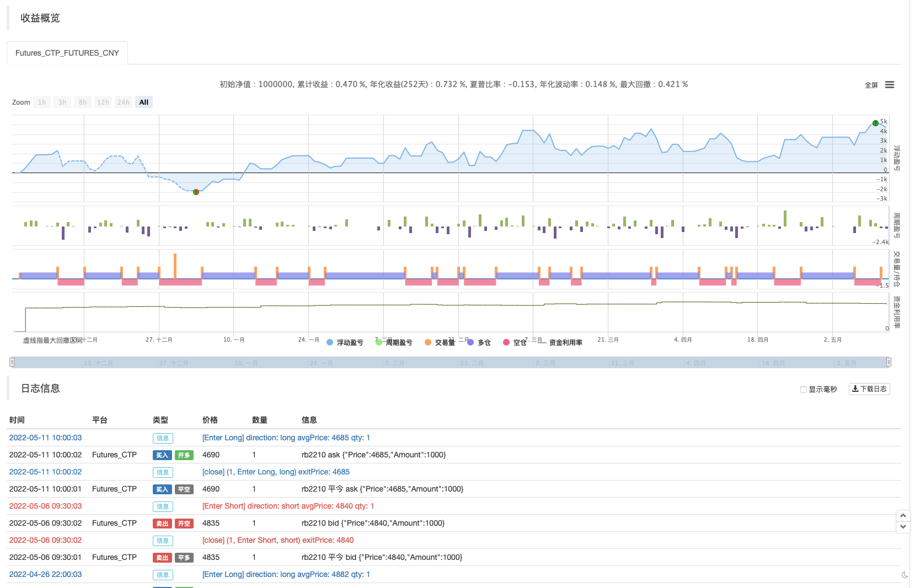Click the rb2210 bid Price 4840 order info

pos(373,523)
